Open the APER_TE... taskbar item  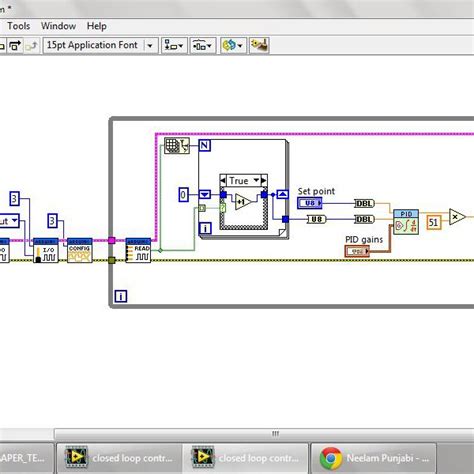tap(27, 458)
